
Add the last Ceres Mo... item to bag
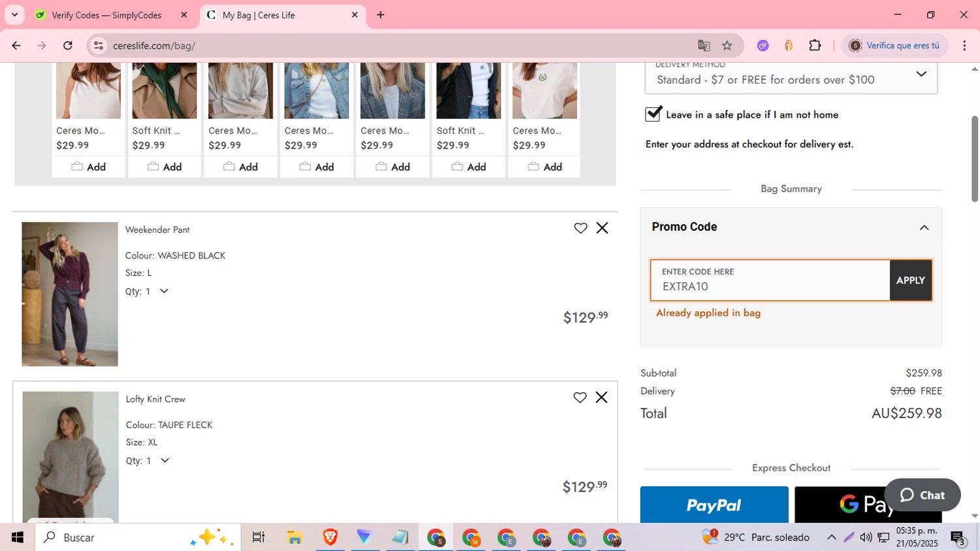click(545, 167)
